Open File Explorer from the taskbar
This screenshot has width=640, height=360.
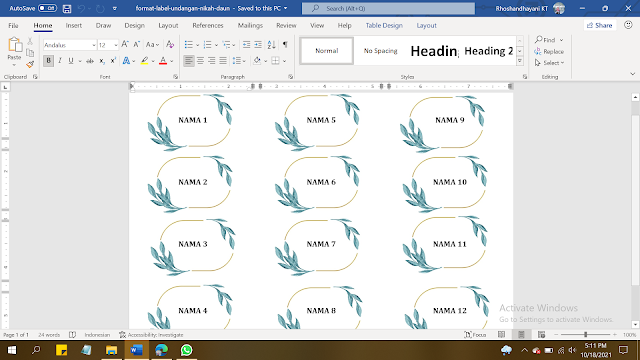(111, 350)
